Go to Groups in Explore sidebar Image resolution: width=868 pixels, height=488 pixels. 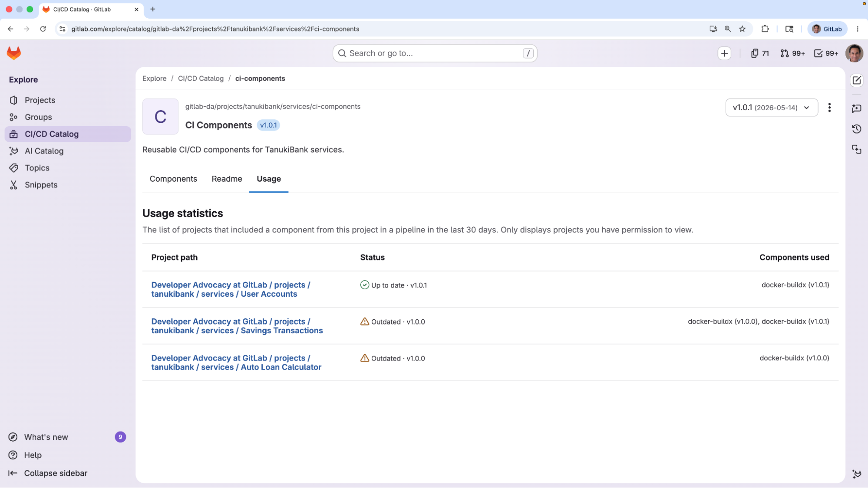68,117
